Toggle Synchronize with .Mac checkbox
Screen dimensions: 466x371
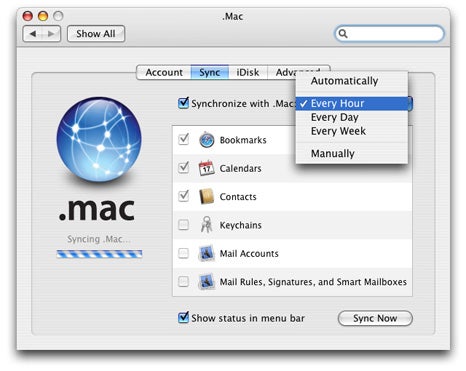(183, 103)
